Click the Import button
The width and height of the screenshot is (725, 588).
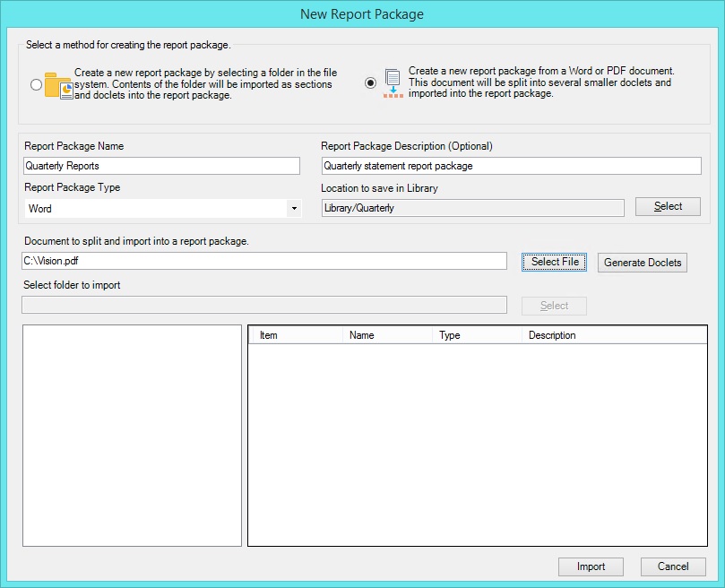(x=591, y=566)
